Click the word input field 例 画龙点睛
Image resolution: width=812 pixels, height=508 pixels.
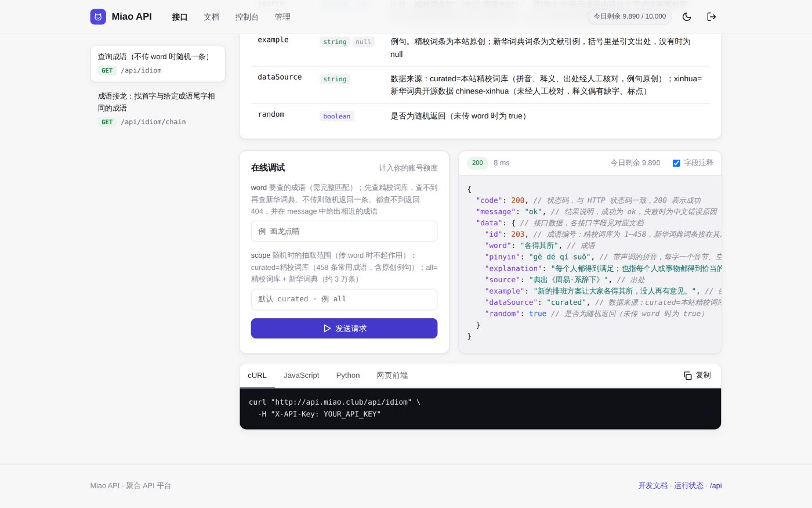(344, 231)
